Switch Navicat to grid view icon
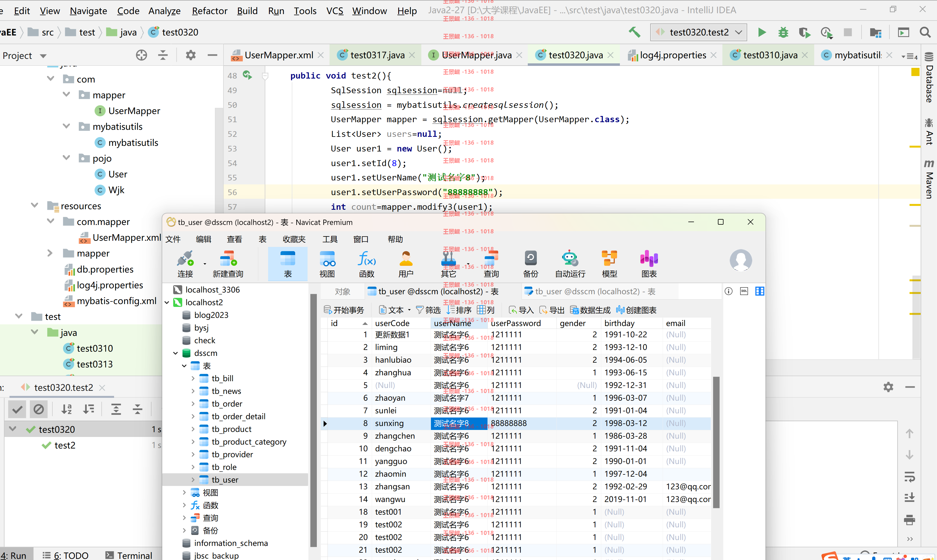This screenshot has height=560, width=937. click(x=760, y=291)
